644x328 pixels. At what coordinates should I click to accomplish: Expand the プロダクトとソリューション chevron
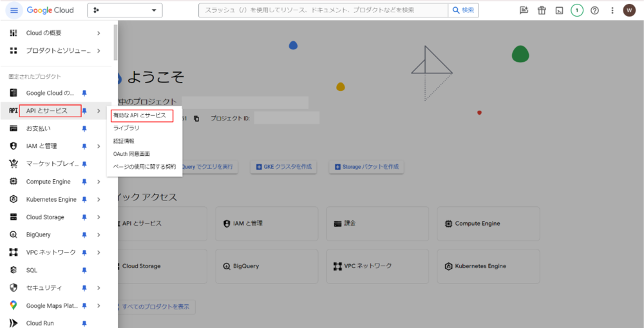coord(99,50)
